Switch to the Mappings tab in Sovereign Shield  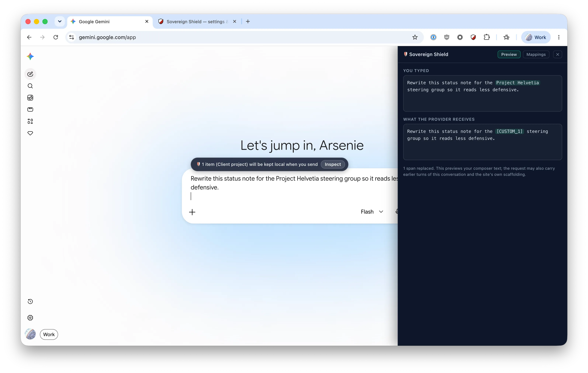point(536,54)
